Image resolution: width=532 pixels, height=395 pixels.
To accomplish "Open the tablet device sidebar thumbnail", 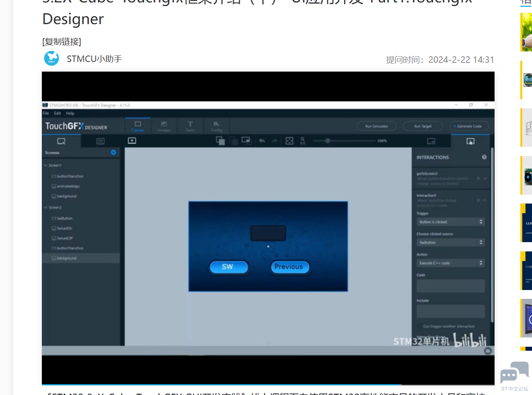I will [x=526, y=318].
